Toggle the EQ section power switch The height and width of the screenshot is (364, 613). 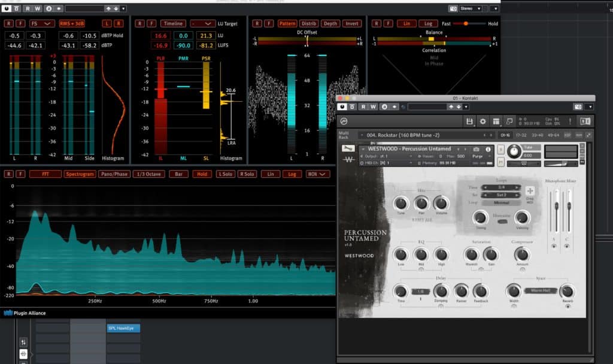(421, 269)
